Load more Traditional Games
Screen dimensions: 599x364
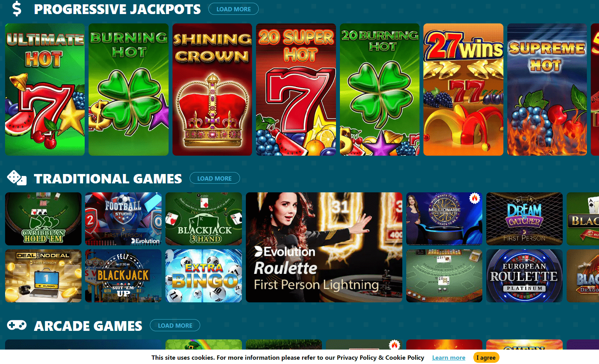tap(215, 178)
